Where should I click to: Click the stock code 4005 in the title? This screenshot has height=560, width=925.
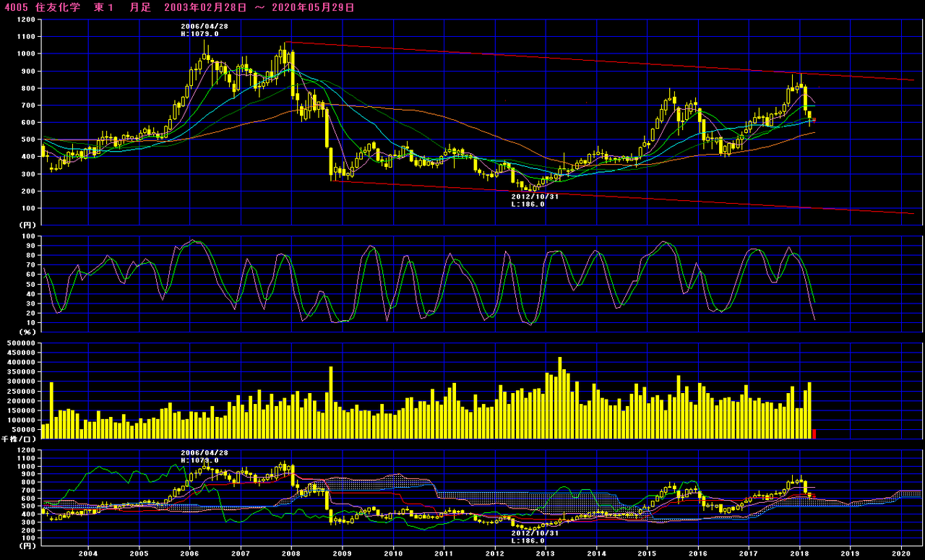click(16, 7)
